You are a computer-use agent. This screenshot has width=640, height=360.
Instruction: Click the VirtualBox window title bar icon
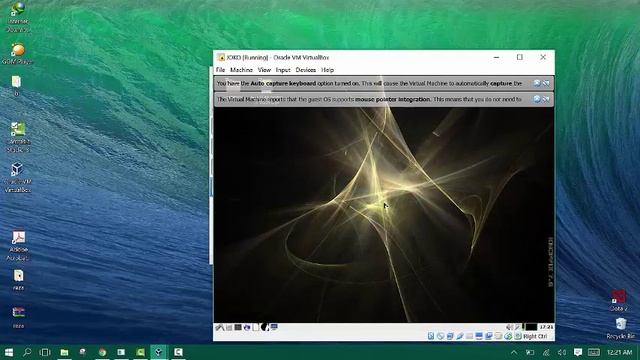click(221, 58)
